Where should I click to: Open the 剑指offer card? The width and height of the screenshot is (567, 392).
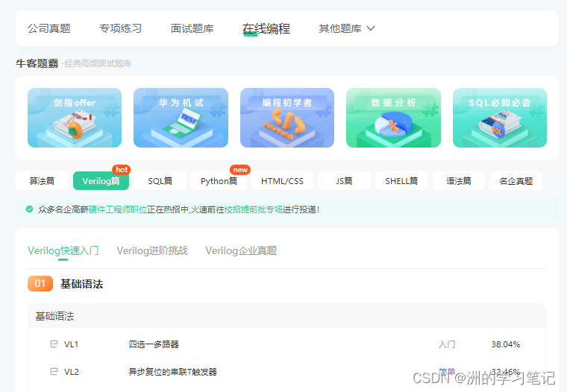click(75, 118)
